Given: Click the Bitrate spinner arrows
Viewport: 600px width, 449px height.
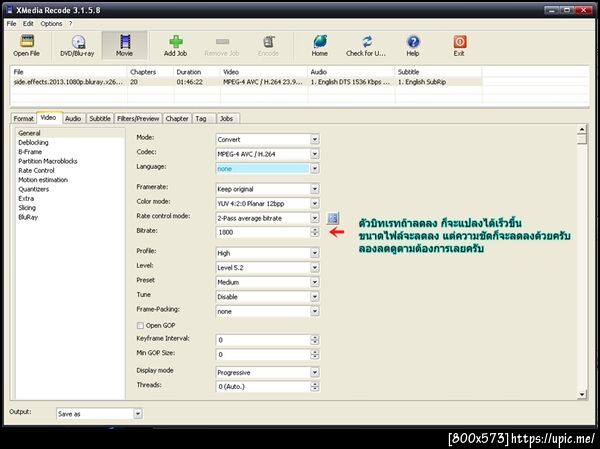Looking at the screenshot, I should coord(315,232).
